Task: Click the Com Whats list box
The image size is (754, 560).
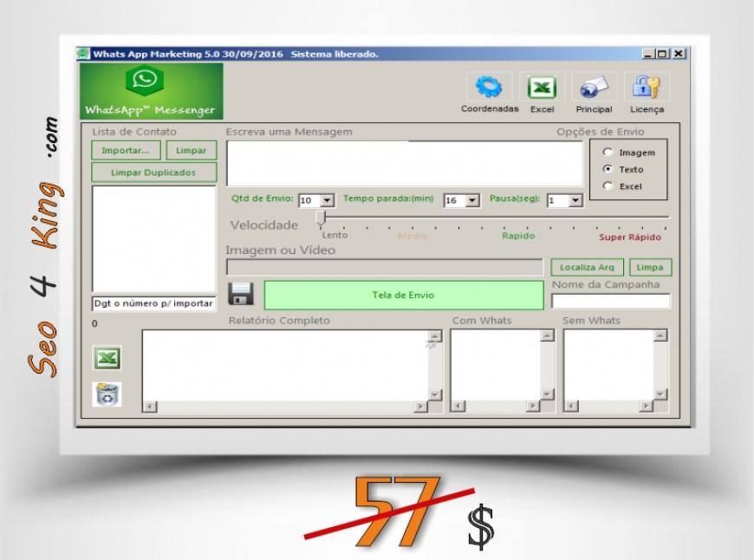Action: 495,365
